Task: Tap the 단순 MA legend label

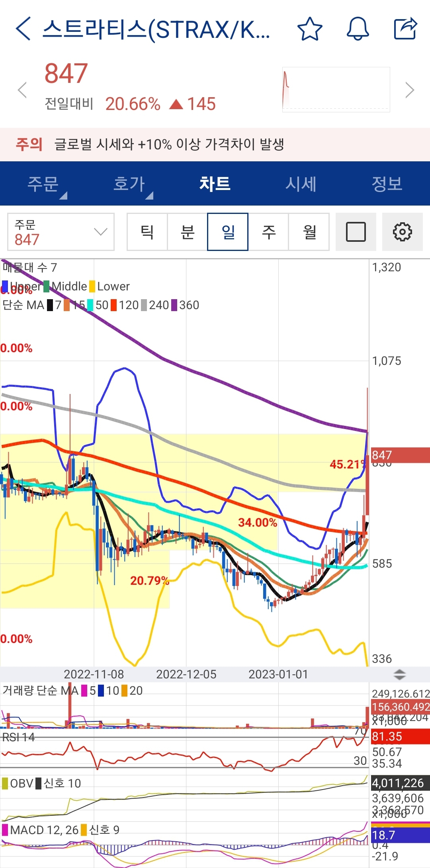Action: [x=23, y=305]
